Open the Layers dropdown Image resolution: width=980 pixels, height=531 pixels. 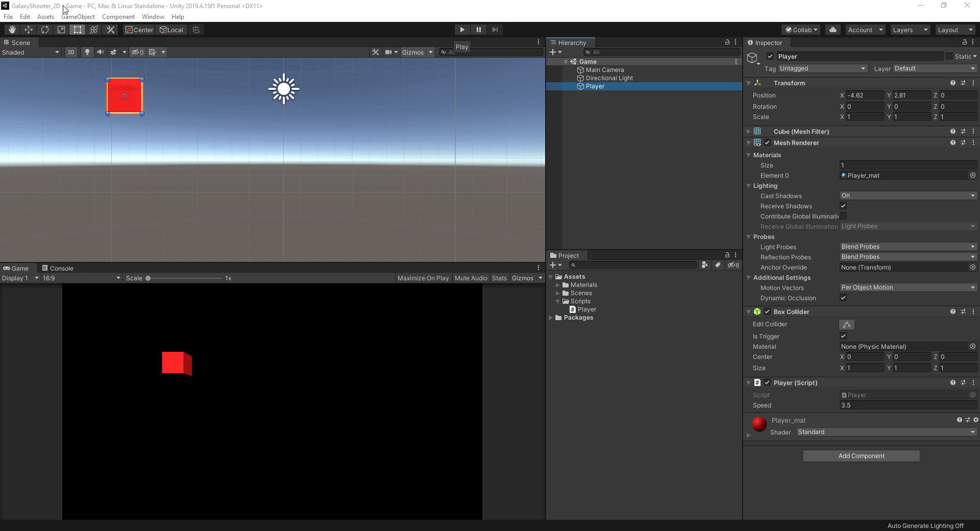[x=910, y=29]
